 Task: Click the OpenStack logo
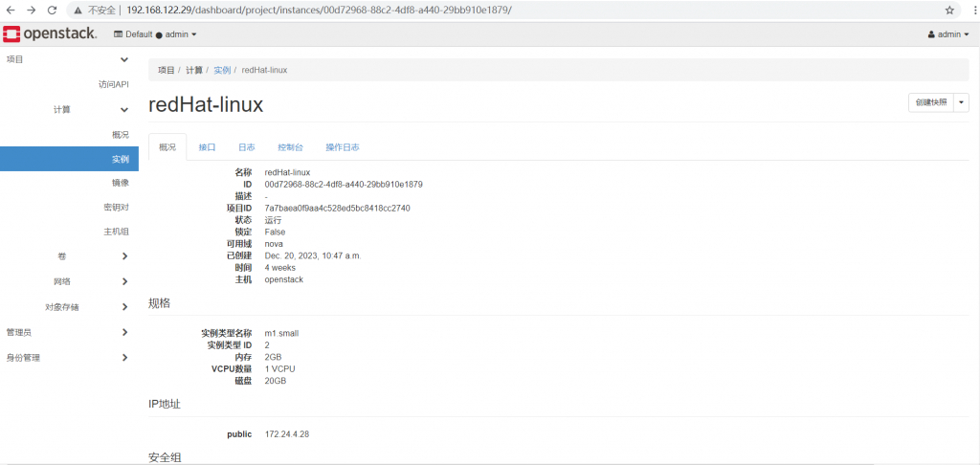[x=50, y=34]
